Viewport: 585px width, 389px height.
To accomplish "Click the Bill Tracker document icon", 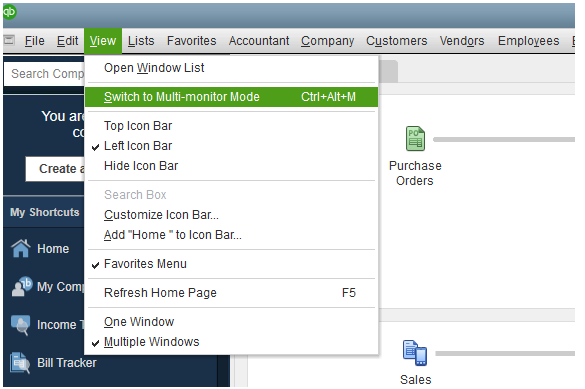I will coord(20,363).
